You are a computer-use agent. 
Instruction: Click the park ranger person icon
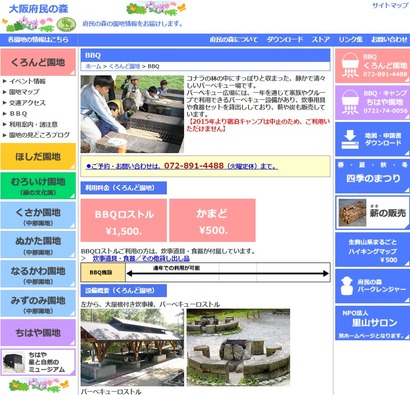coord(347,286)
